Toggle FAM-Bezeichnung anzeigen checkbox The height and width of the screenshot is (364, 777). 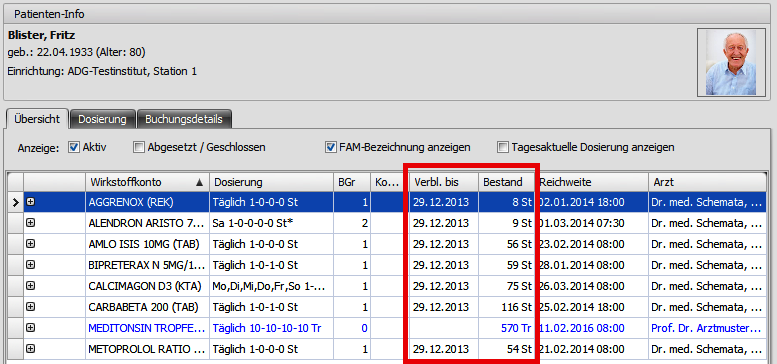click(331, 147)
